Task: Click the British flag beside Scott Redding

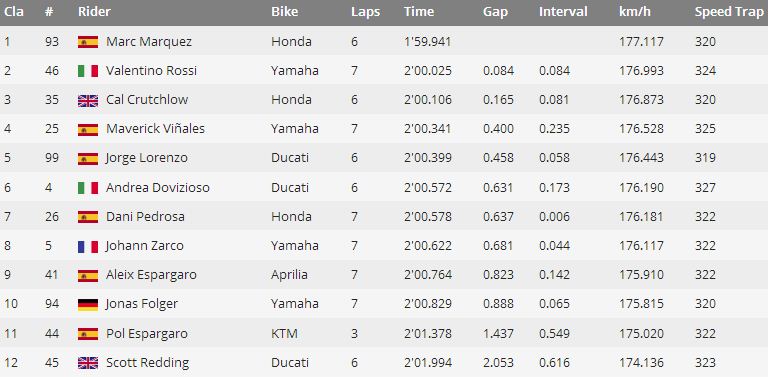Action: coord(88,363)
